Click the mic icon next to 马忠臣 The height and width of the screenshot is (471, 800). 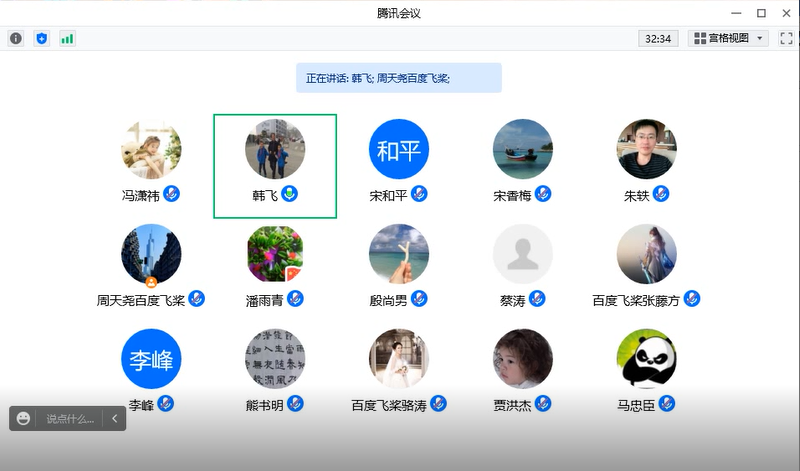pos(667,403)
